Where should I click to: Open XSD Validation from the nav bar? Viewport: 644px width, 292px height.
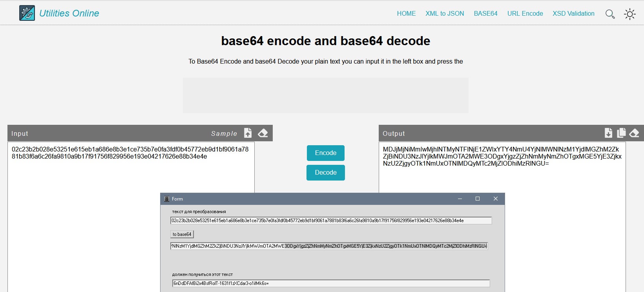pos(573,14)
